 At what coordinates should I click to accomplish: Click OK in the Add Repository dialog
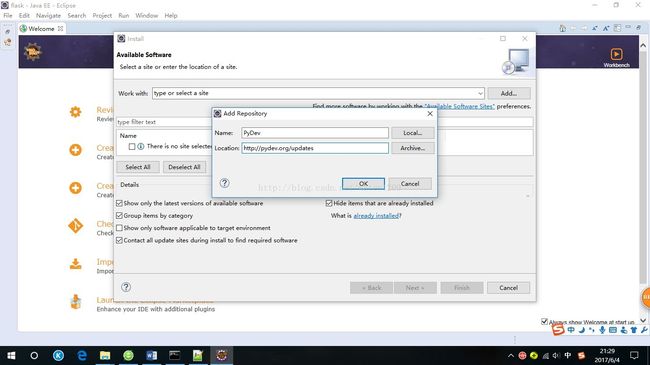(x=363, y=184)
